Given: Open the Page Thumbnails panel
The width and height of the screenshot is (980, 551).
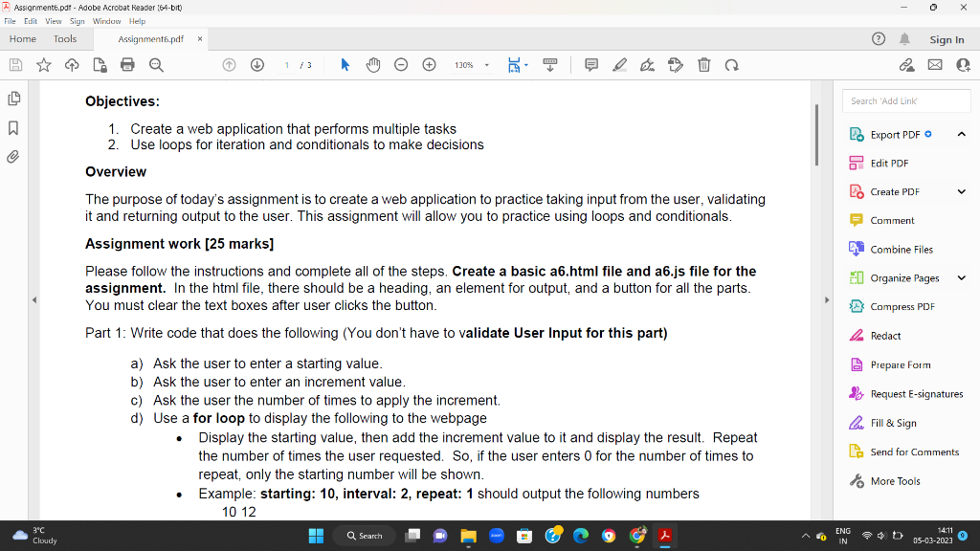Looking at the screenshot, I should click(13, 99).
